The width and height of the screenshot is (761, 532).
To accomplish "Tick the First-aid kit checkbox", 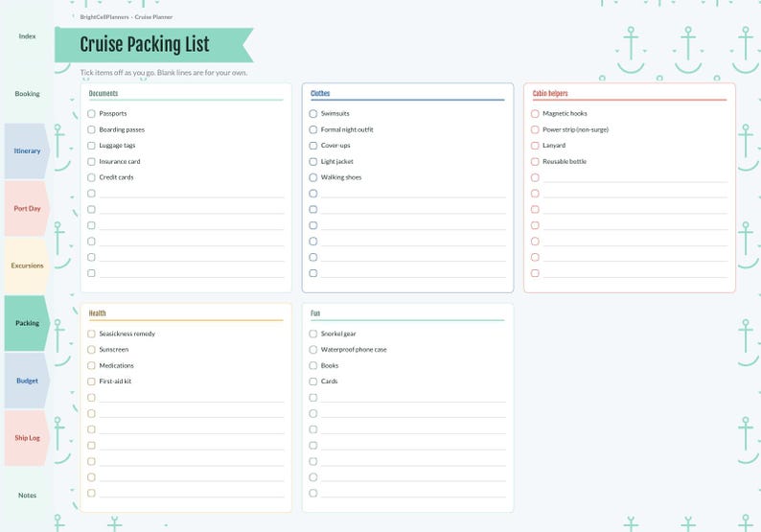I will [x=91, y=382].
